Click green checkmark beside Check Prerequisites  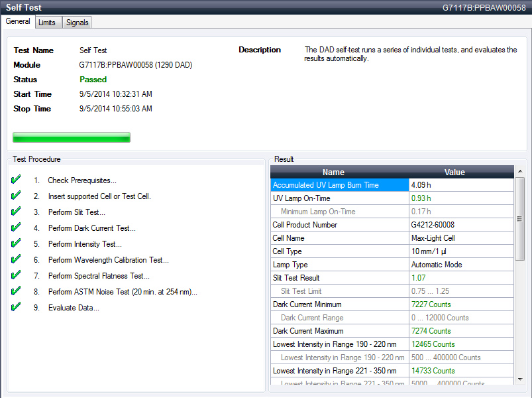(17, 180)
